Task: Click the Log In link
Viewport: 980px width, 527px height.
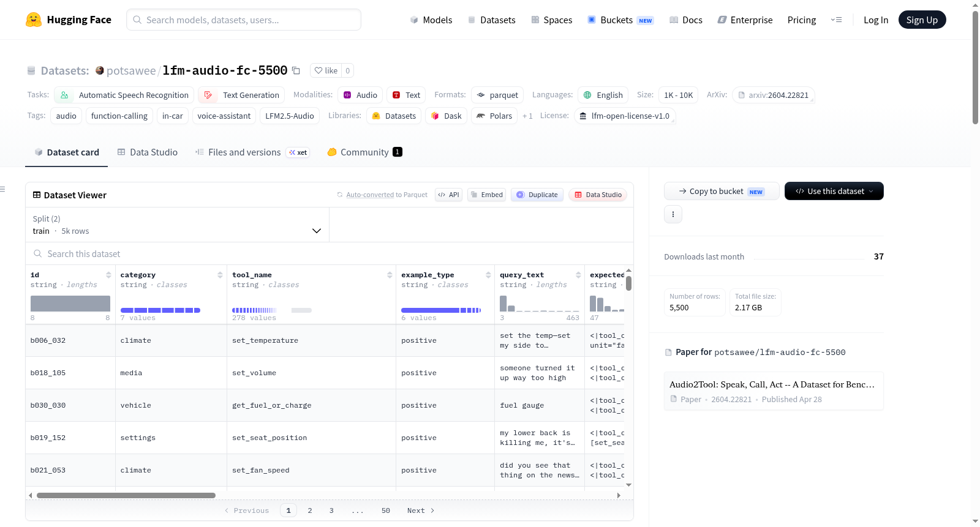Action: (x=876, y=20)
